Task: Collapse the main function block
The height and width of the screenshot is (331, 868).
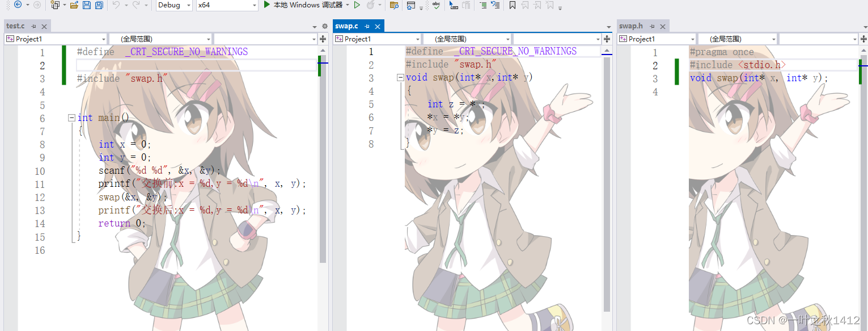Action: tap(71, 118)
